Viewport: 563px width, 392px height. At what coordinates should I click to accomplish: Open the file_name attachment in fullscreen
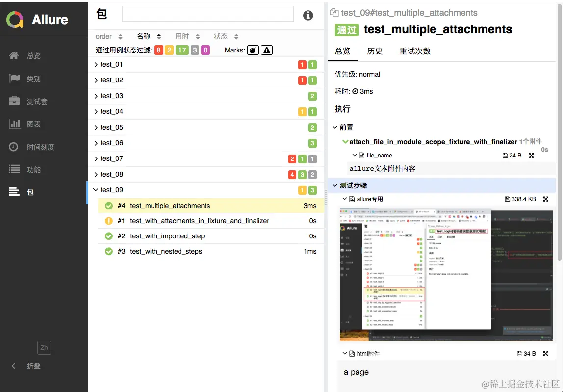click(x=532, y=155)
